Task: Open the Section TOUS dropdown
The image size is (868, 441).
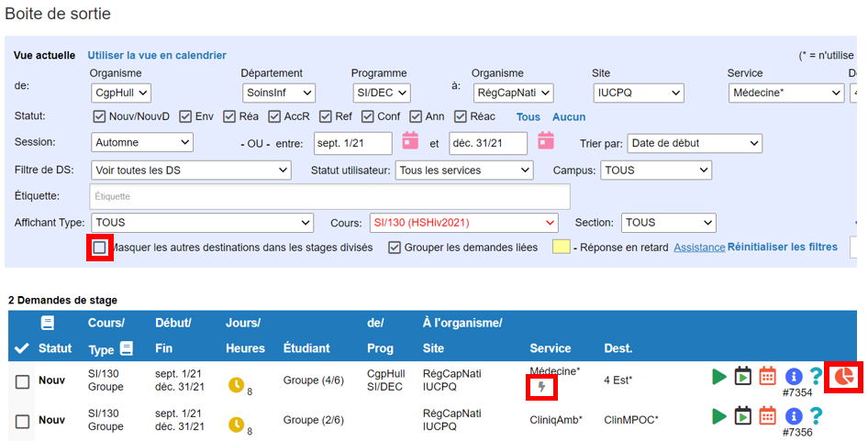Action: [669, 223]
